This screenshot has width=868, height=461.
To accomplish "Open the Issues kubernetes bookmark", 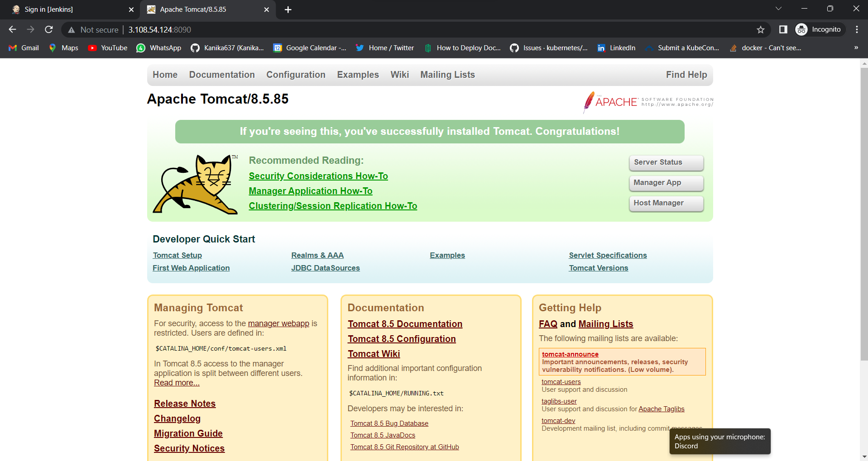I will pos(549,48).
